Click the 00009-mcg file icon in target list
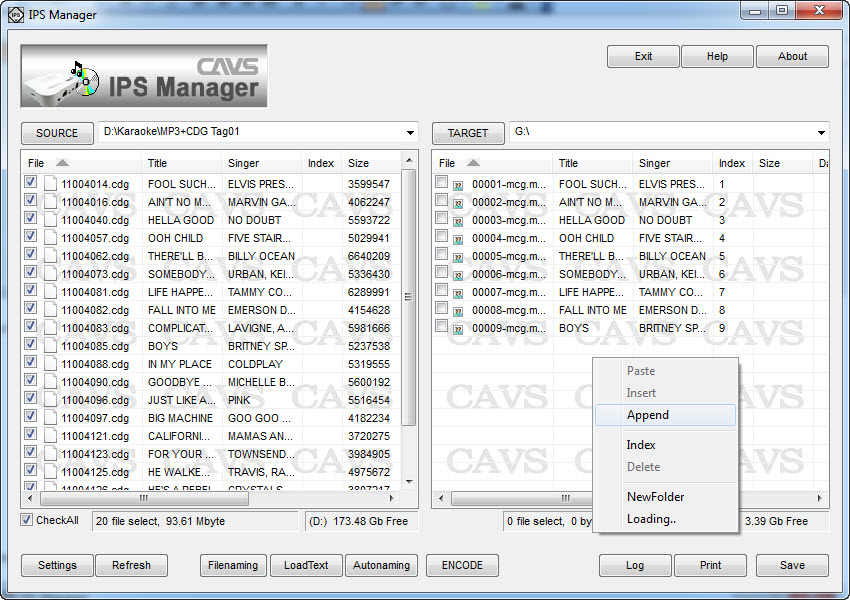 [458, 329]
